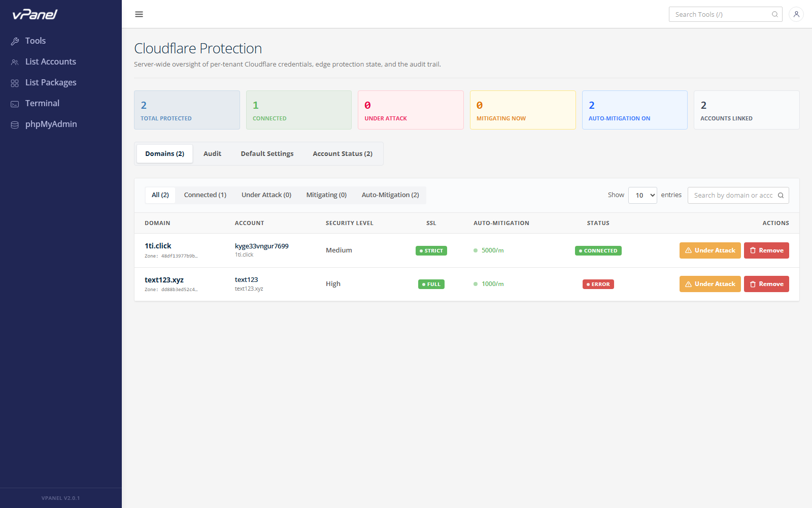Click account kyge33vngur7699

261,246
